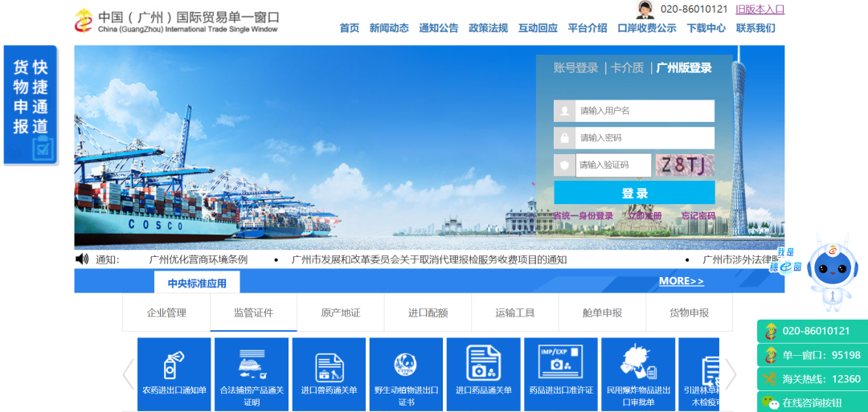Image resolution: width=868 pixels, height=412 pixels.
Task: Switch to 卡介质 login tab
Action: (627, 68)
